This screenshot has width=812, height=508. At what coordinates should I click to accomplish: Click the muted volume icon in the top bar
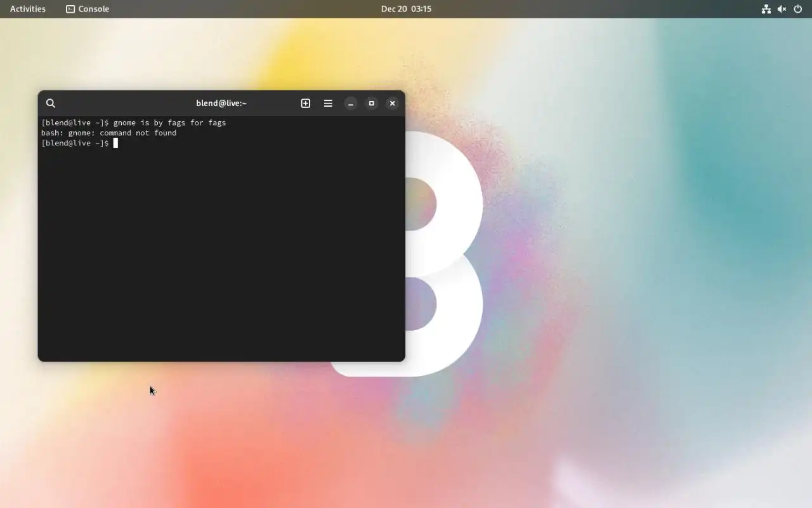(782, 9)
